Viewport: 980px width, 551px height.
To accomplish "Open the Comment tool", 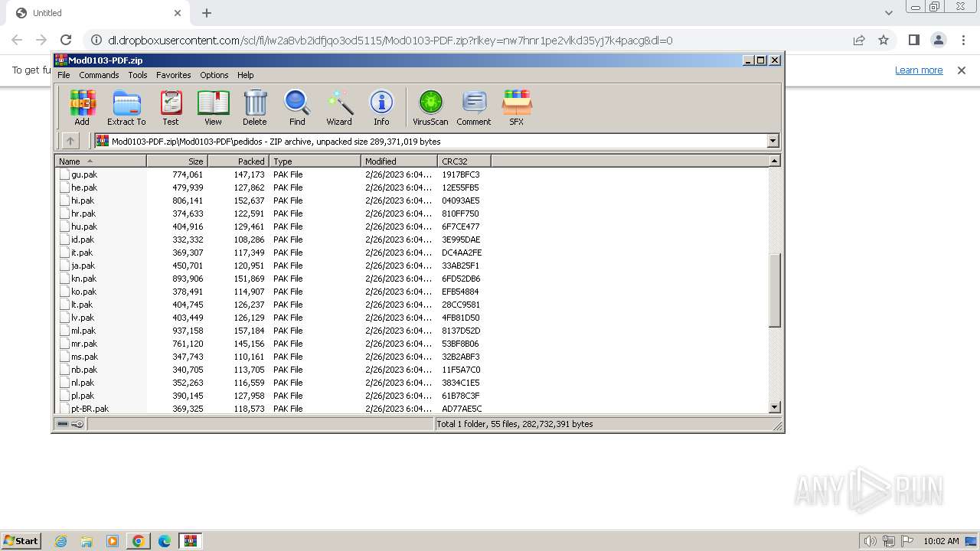I will point(474,107).
